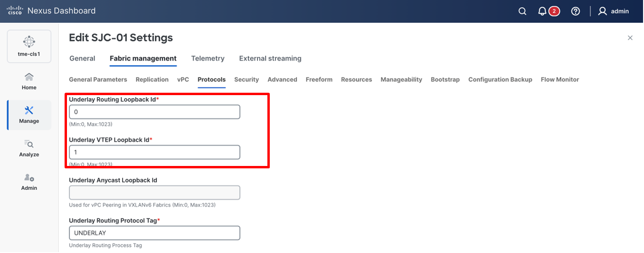644x253 pixels.
Task: Switch to Fabric management tab
Action: coord(143,58)
